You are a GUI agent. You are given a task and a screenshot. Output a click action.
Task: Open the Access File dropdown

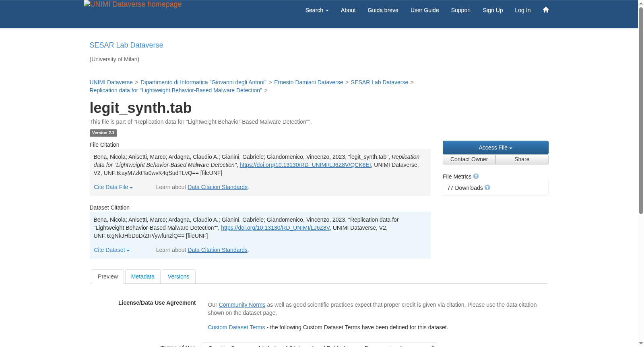click(x=495, y=148)
